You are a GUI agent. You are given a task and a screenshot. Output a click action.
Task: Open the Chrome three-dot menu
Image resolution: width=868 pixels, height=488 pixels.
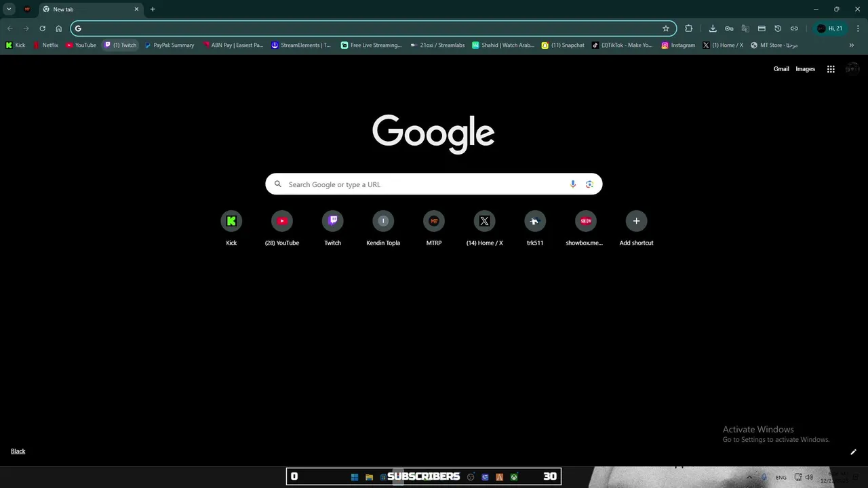tap(857, 28)
